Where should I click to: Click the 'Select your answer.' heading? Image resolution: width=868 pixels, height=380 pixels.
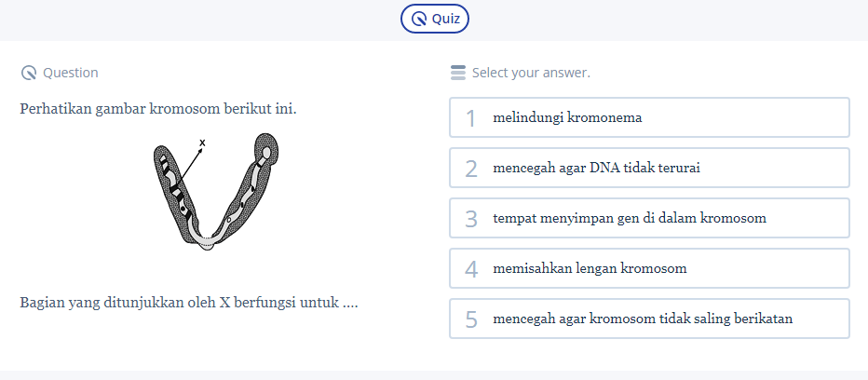pyautogui.click(x=531, y=73)
